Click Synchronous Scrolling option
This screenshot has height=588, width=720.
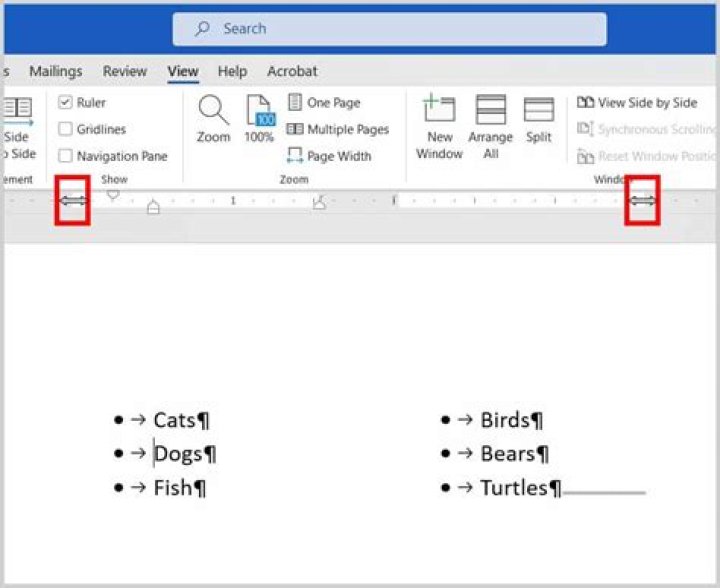point(646,129)
